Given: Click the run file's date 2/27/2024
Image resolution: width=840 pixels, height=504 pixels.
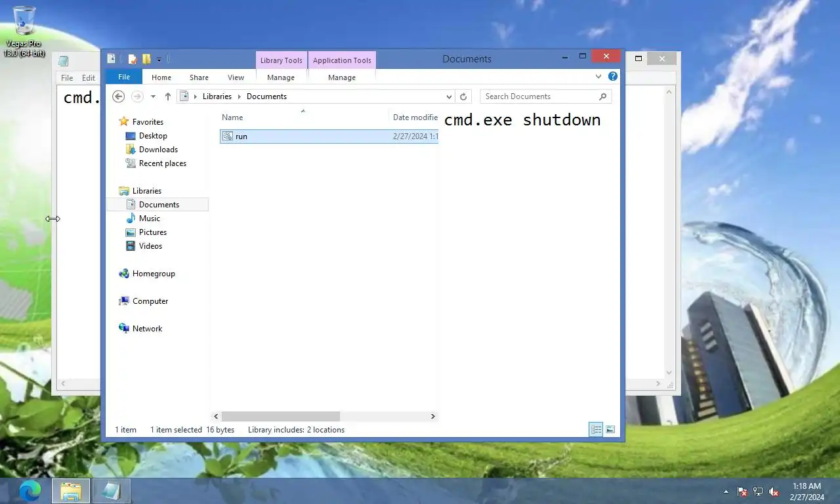Looking at the screenshot, I should click(x=415, y=136).
